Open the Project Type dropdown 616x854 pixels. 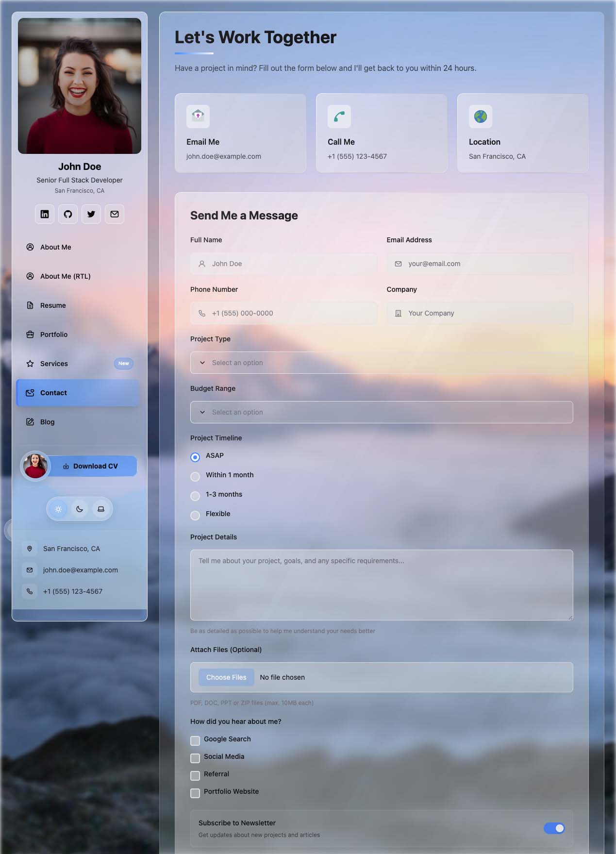pyautogui.click(x=381, y=363)
